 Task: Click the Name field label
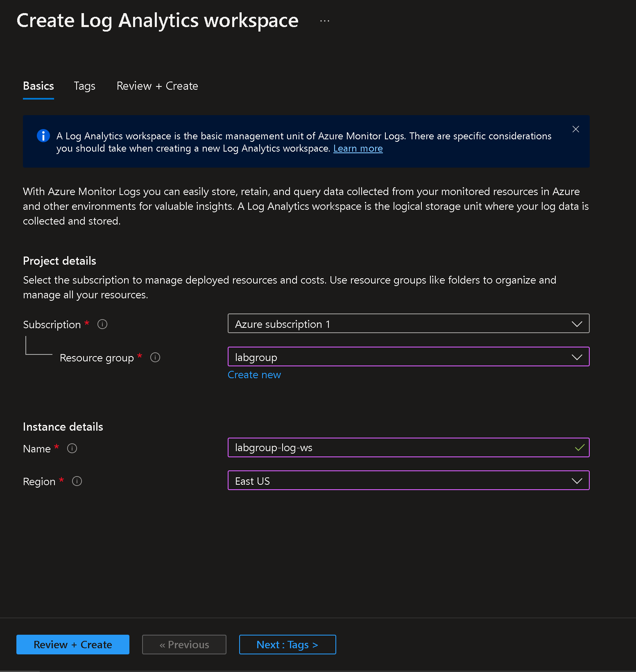[x=37, y=449]
